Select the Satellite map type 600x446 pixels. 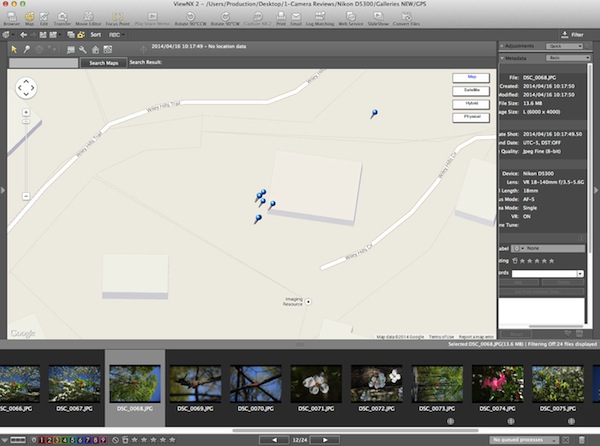(471, 89)
